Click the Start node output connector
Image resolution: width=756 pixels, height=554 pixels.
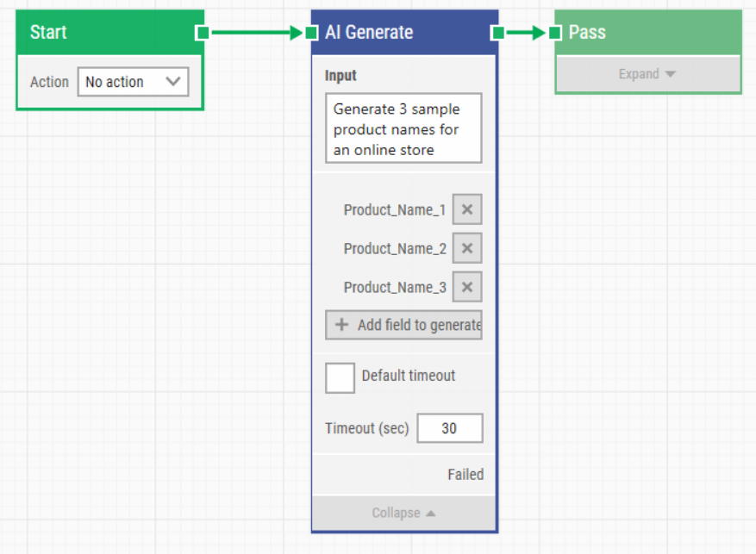click(x=202, y=33)
